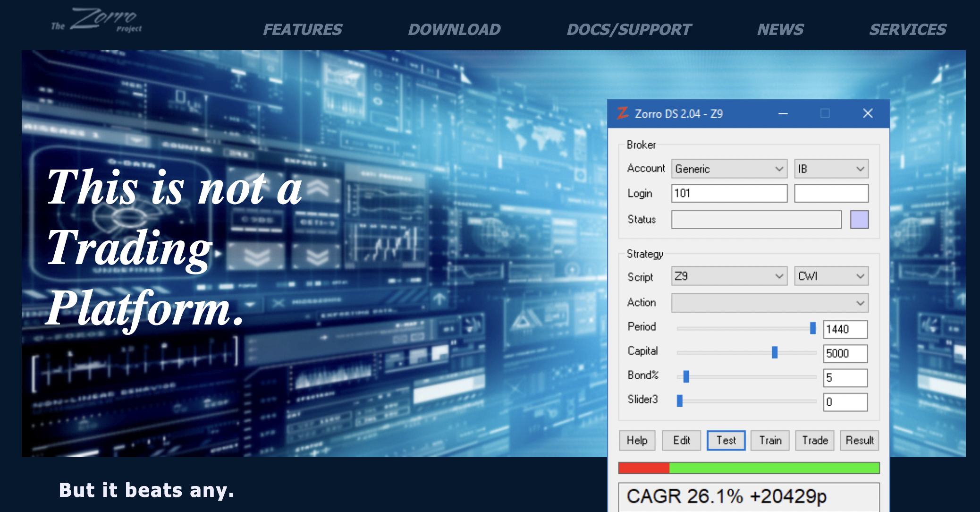Click the Login field containing 101
Viewport: 980px width, 512px height.
click(729, 193)
